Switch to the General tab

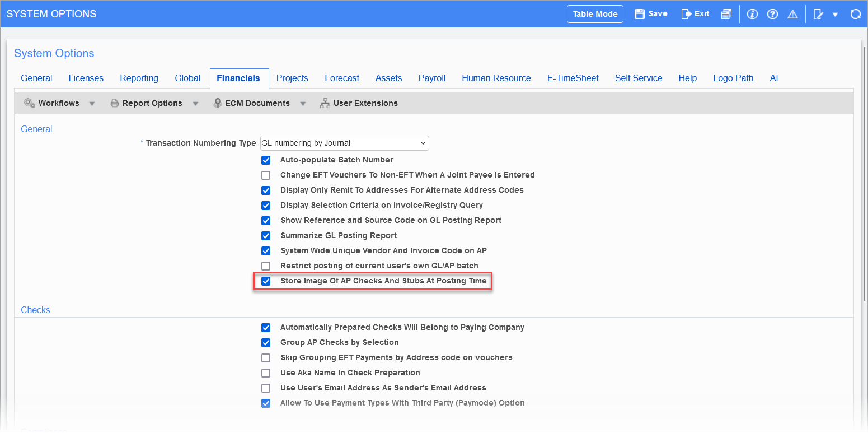(x=36, y=78)
